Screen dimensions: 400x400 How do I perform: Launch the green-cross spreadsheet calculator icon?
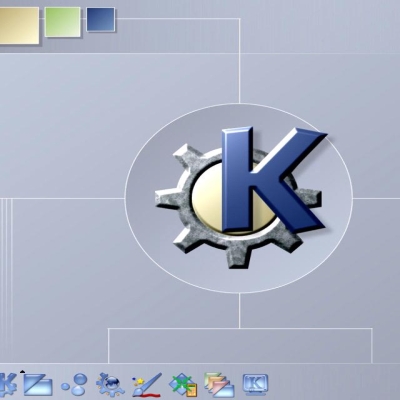coord(183,385)
